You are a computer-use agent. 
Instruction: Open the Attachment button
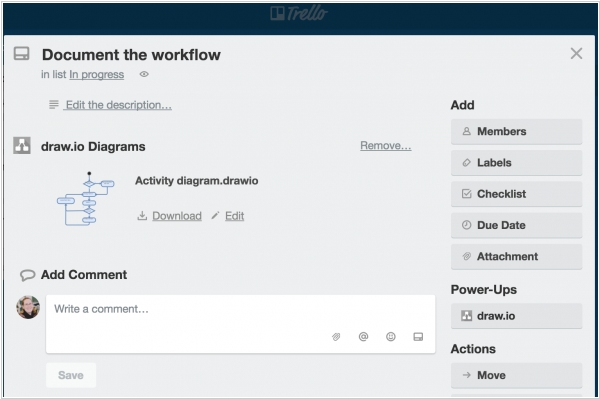pos(517,256)
